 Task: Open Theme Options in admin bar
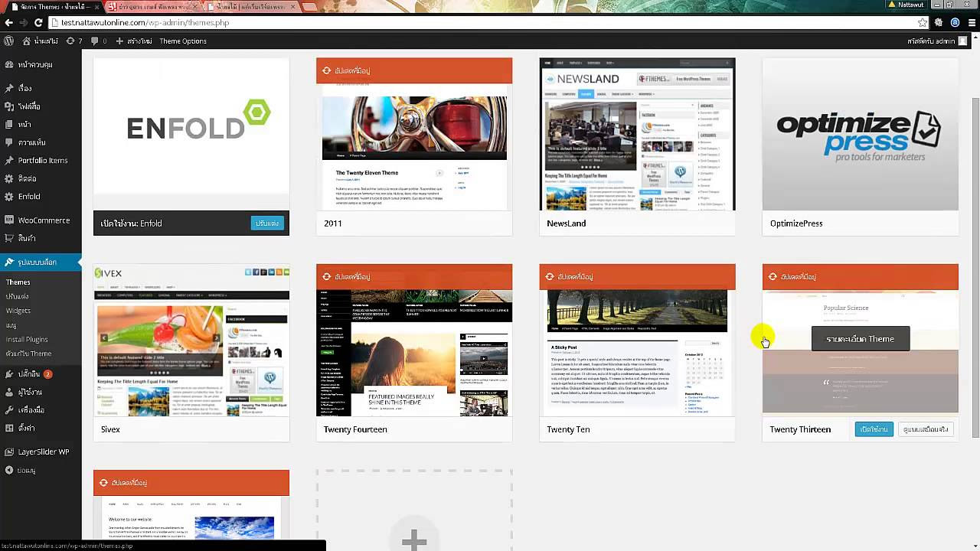[183, 41]
